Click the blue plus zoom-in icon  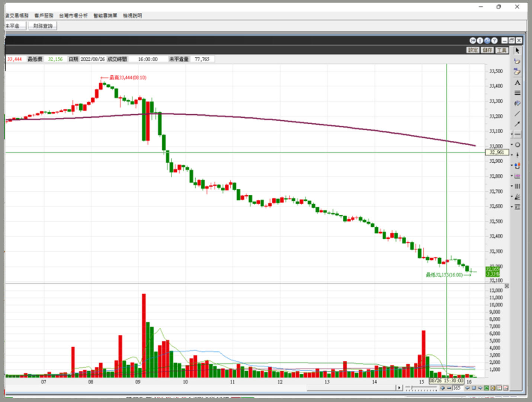442,388
